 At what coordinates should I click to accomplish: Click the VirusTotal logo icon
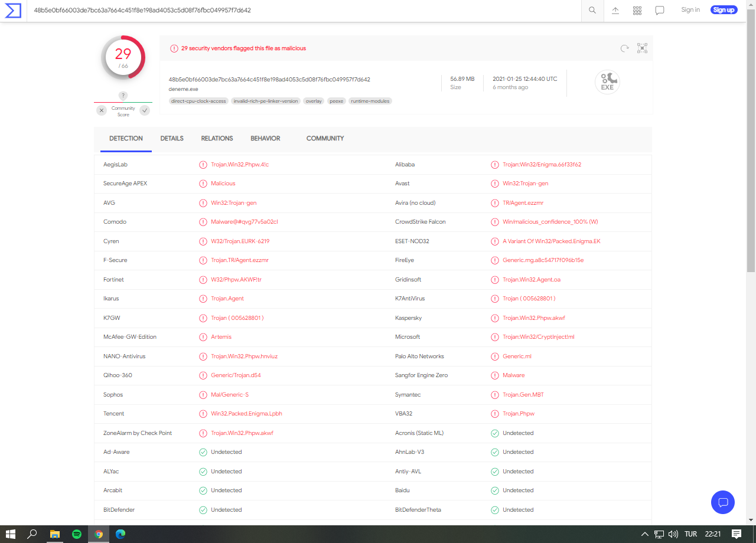coord(13,10)
